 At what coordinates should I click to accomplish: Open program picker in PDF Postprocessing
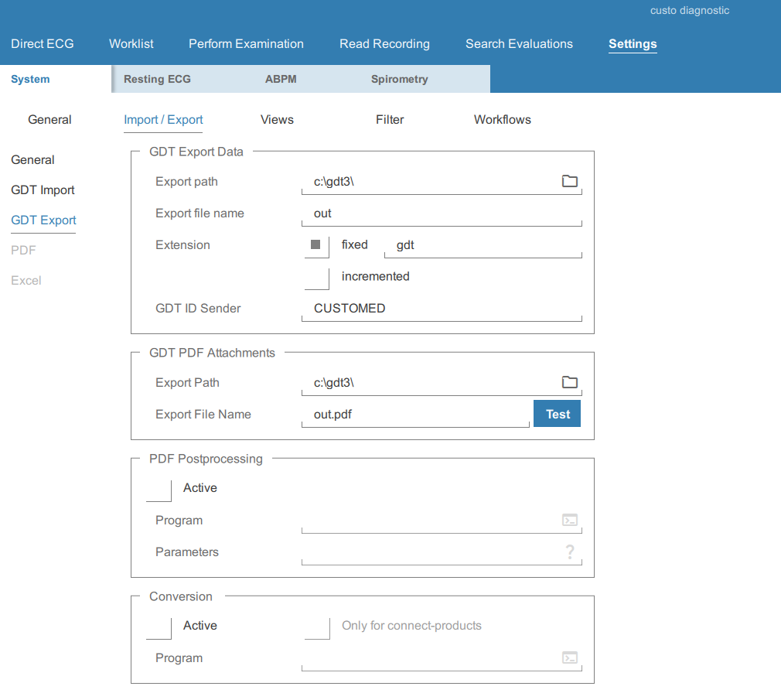click(569, 521)
